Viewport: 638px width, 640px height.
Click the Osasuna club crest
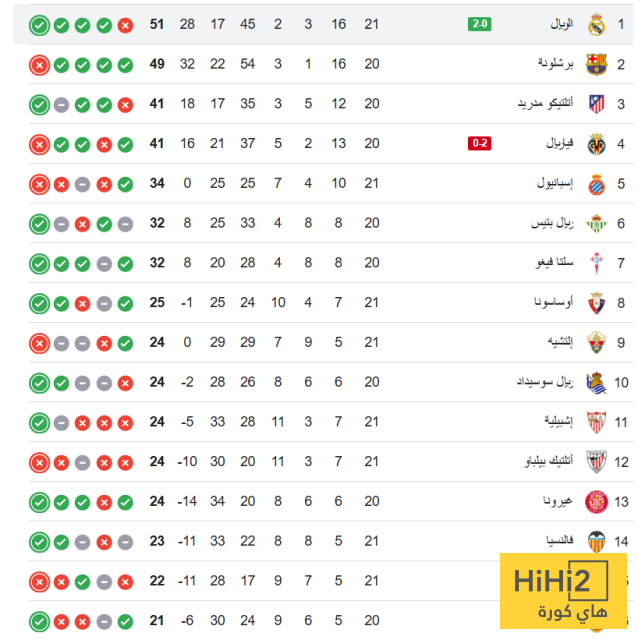pos(597,302)
